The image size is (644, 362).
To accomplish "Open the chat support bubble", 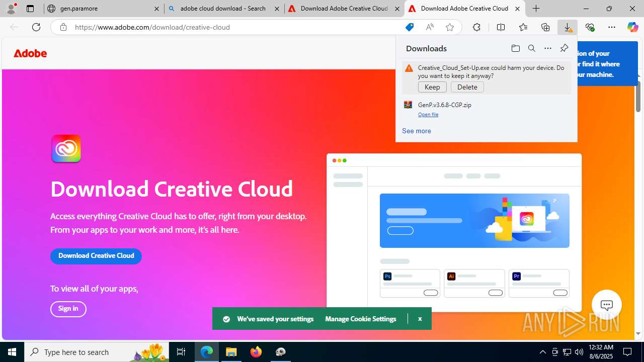I will coord(607,305).
